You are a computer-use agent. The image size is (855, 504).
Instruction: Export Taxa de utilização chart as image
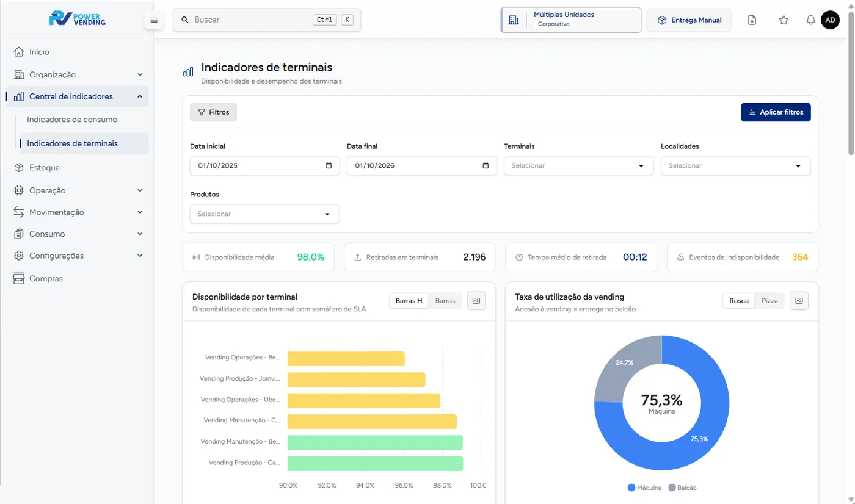coord(799,301)
